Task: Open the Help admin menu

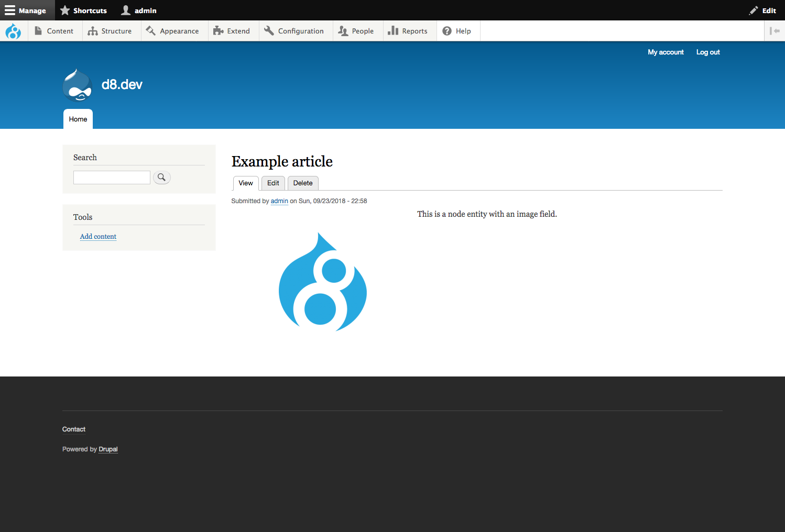Action: pyautogui.click(x=457, y=31)
